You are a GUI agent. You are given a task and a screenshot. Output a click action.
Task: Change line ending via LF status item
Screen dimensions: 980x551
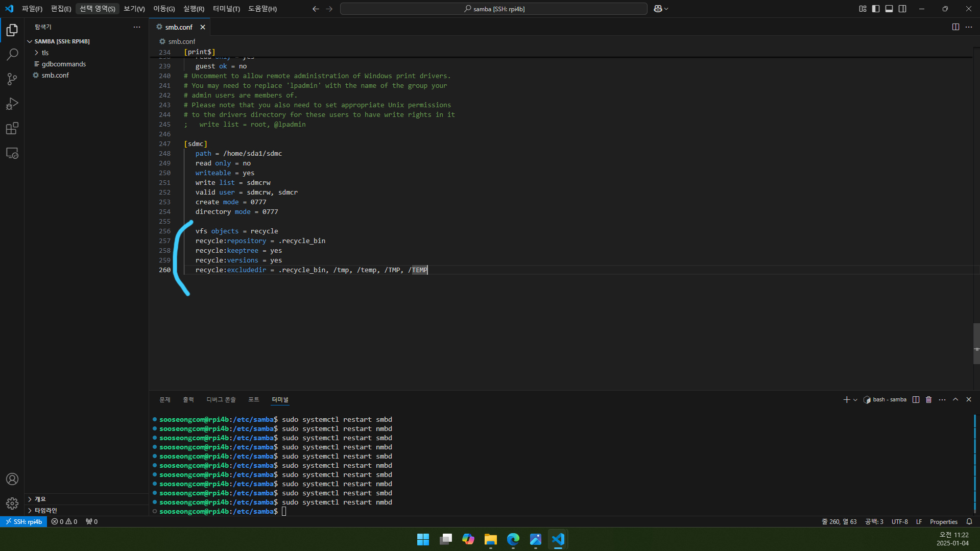(919, 522)
